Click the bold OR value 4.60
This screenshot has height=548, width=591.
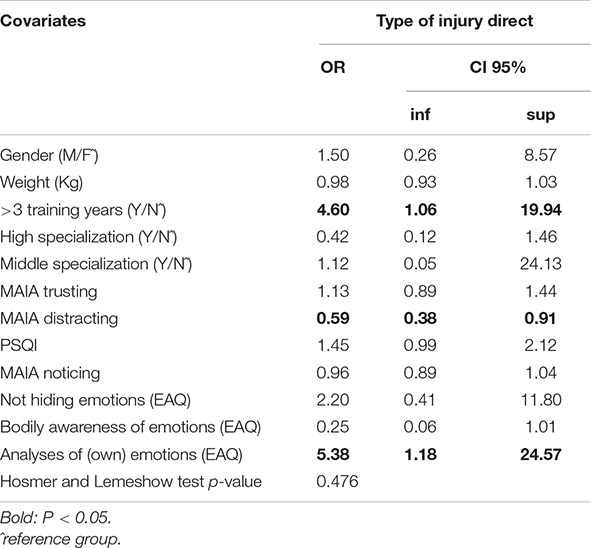[x=333, y=210]
